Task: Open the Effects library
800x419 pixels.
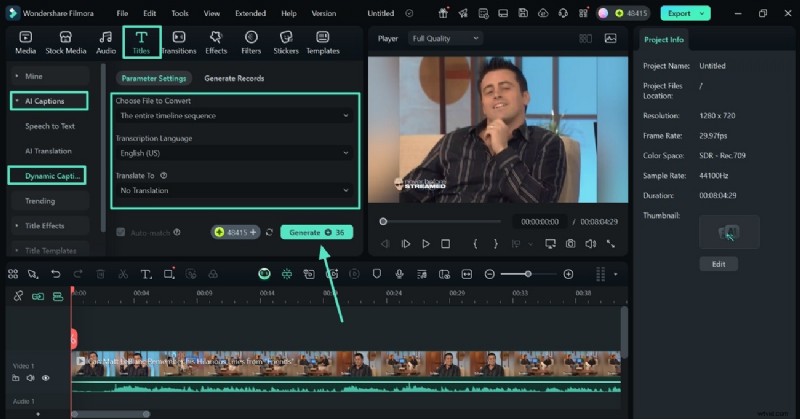Action: coord(216,42)
